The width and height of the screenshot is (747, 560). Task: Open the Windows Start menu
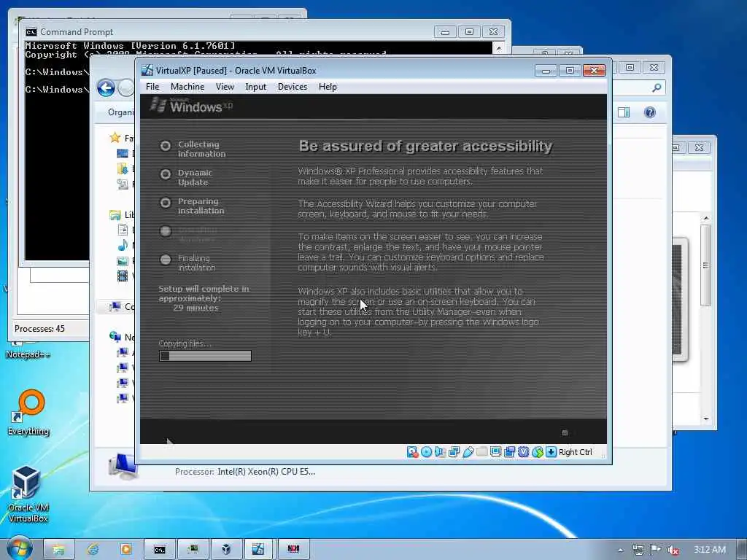point(19,548)
